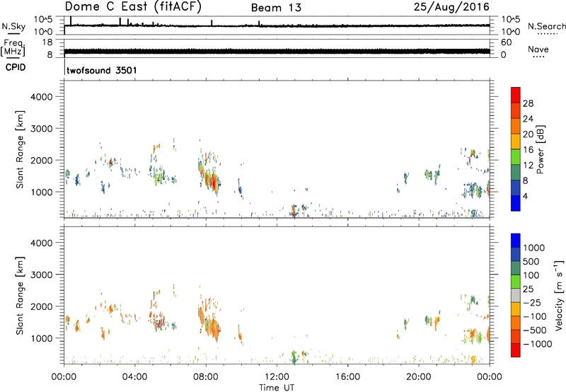Click the tall noise spike near 00:20 in N.Sky plot

coord(71,21)
